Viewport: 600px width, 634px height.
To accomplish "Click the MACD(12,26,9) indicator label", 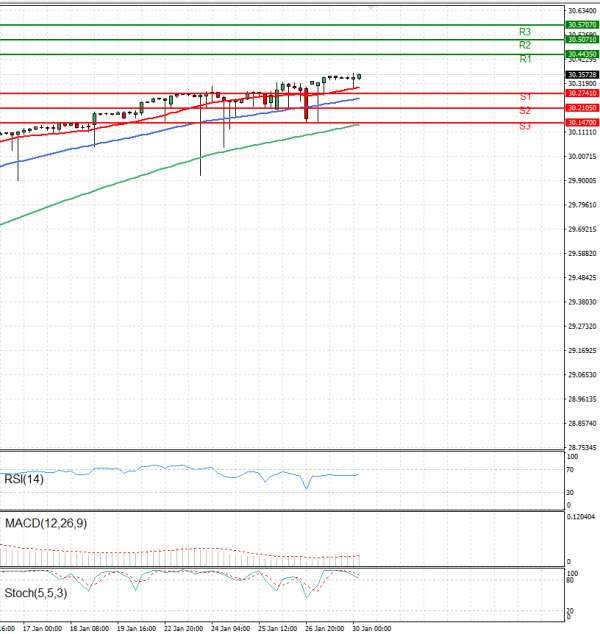I will point(46,524).
